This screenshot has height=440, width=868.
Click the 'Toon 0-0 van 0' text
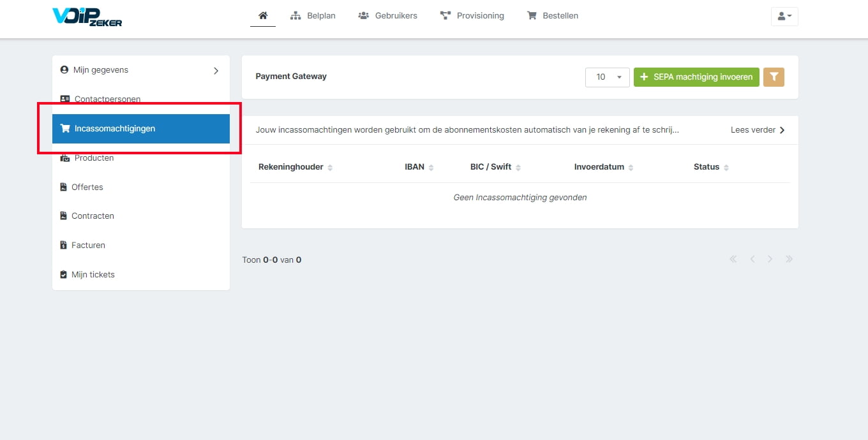click(x=272, y=260)
